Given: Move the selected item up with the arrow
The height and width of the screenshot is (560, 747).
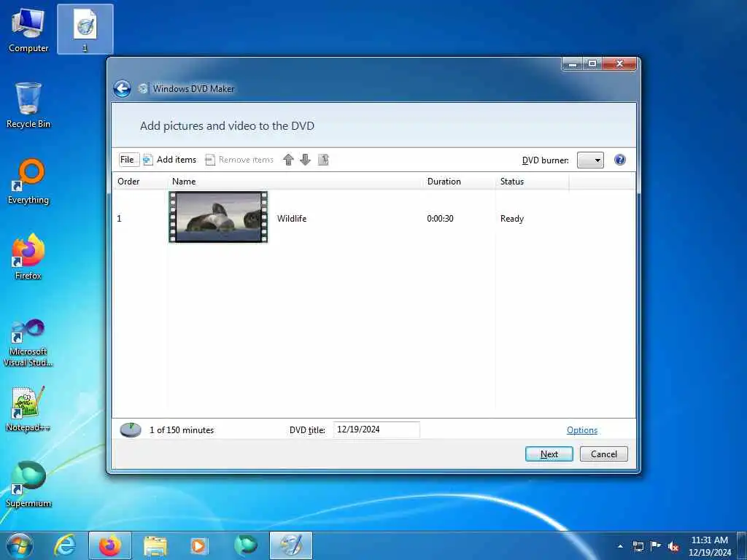Looking at the screenshot, I should (288, 160).
